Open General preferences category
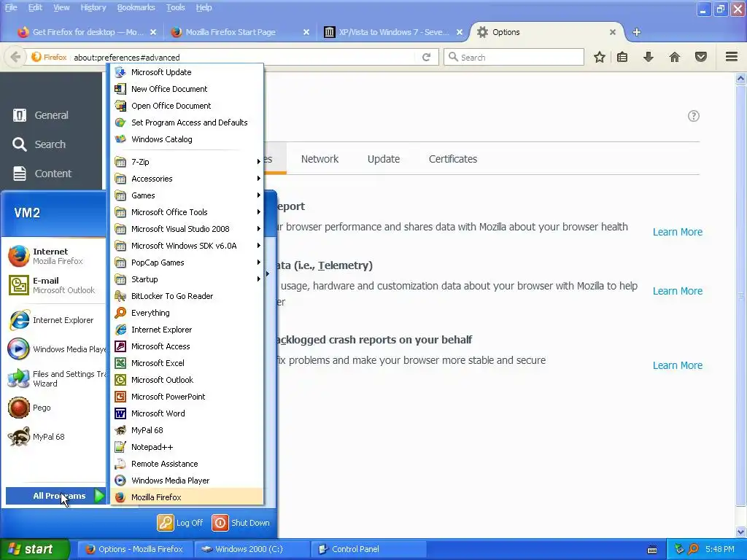The height and width of the screenshot is (560, 747). pos(51,115)
